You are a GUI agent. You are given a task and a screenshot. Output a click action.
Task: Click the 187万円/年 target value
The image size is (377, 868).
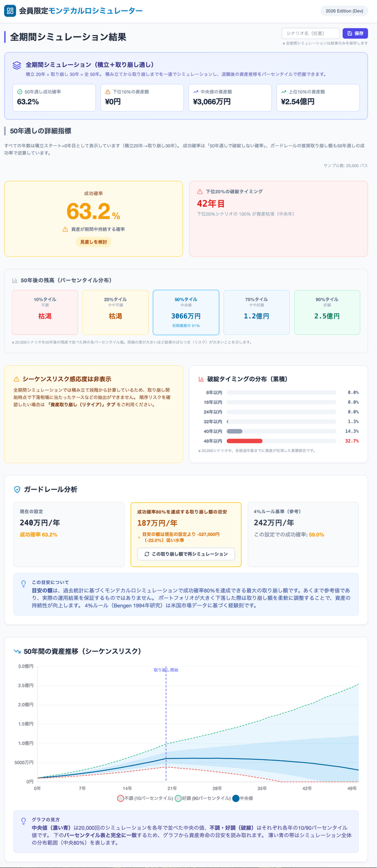coord(157,523)
